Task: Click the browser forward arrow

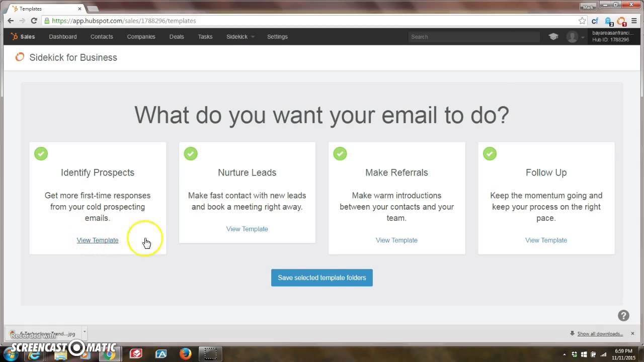Action: (22, 21)
